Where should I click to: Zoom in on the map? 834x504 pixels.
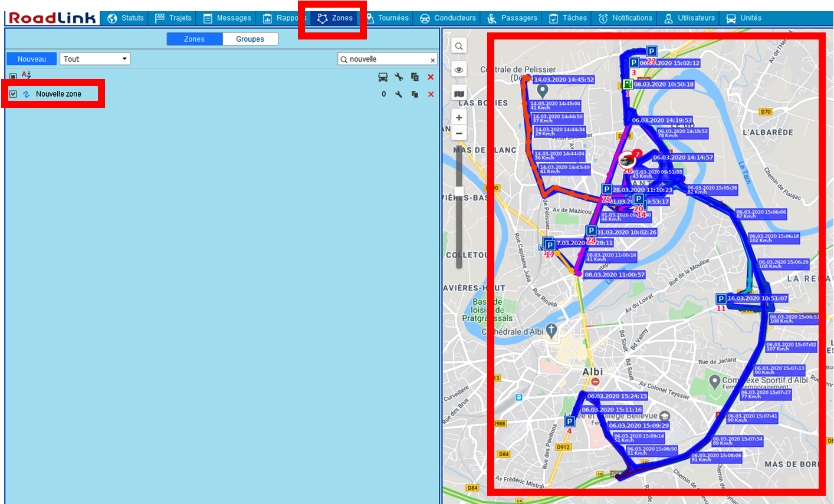point(459,117)
